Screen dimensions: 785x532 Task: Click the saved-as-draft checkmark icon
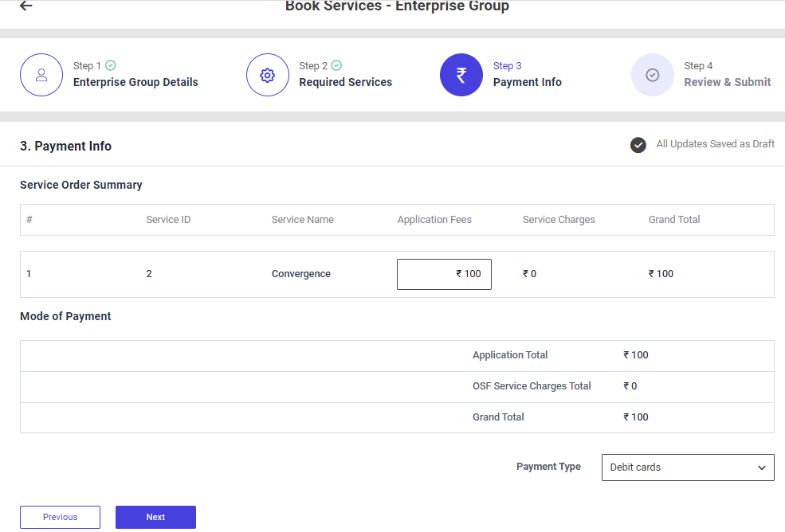coord(638,145)
